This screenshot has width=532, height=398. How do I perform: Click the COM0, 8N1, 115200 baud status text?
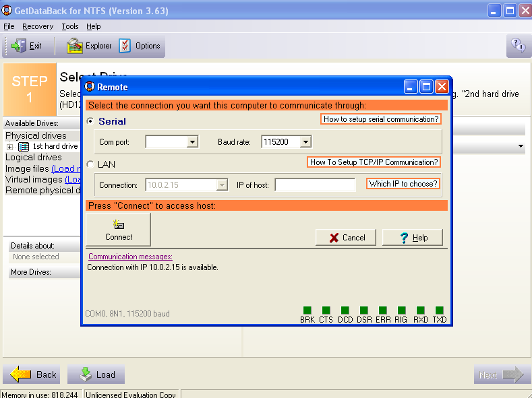[127, 314]
